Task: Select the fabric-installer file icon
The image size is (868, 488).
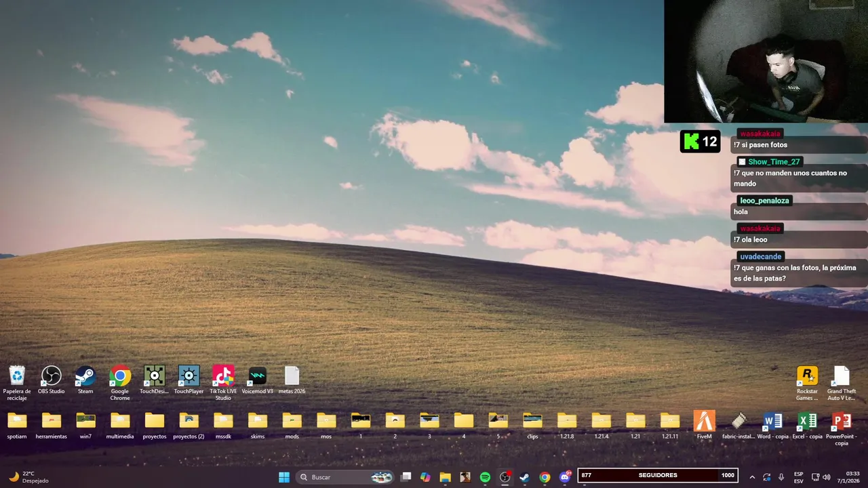Action: pos(738,425)
